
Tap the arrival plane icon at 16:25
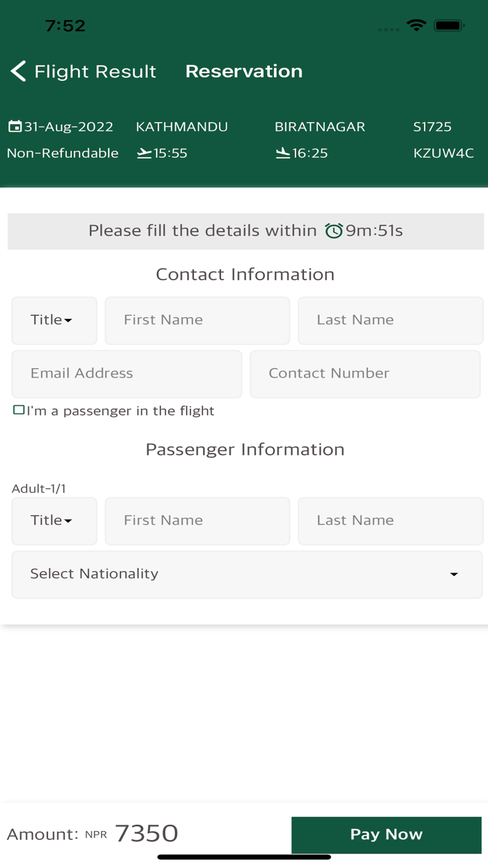[x=282, y=153]
